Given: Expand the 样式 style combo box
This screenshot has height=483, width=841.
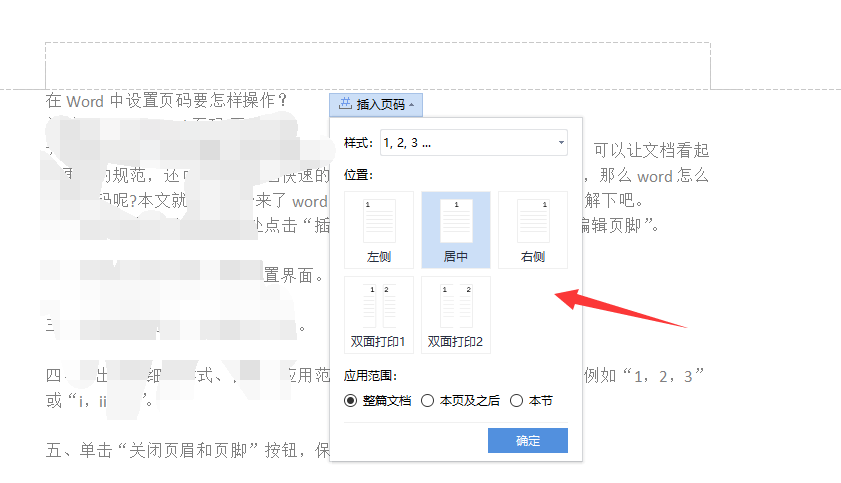Looking at the screenshot, I should coord(474,143).
